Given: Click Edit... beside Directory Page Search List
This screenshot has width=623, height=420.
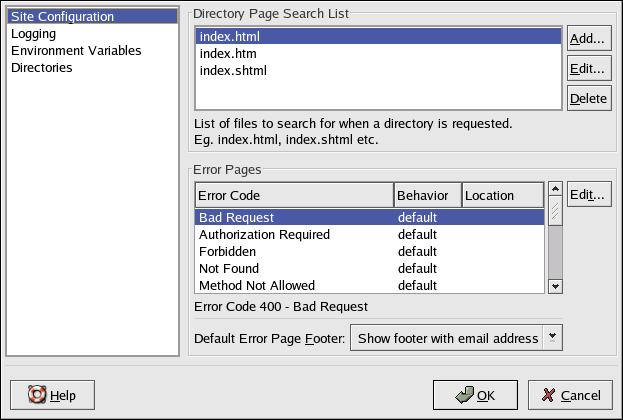Looking at the screenshot, I should pyautogui.click(x=588, y=69).
